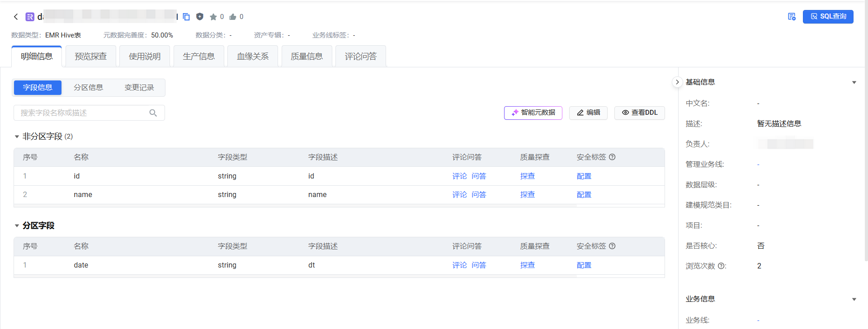Open the 血缘关系 tab
Image resolution: width=868 pixels, height=329 pixels.
click(253, 56)
